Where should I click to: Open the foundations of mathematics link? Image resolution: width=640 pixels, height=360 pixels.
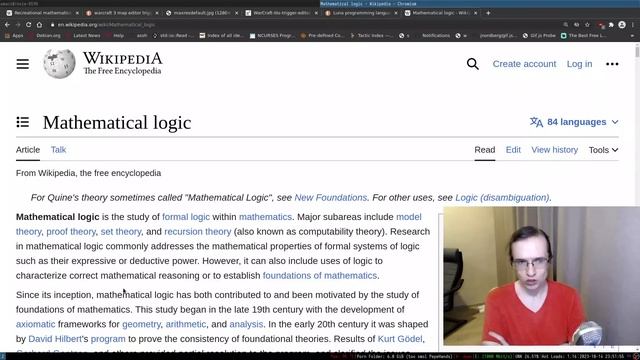pyautogui.click(x=320, y=276)
